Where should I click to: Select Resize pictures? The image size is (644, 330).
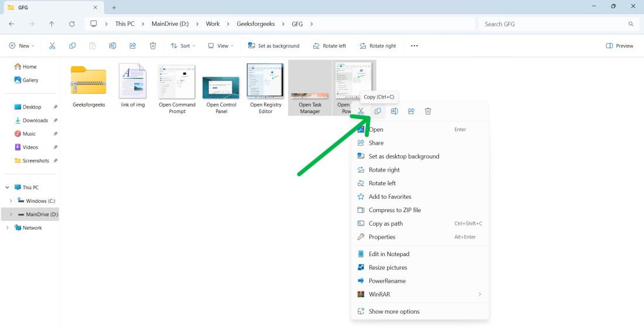[420, 267]
